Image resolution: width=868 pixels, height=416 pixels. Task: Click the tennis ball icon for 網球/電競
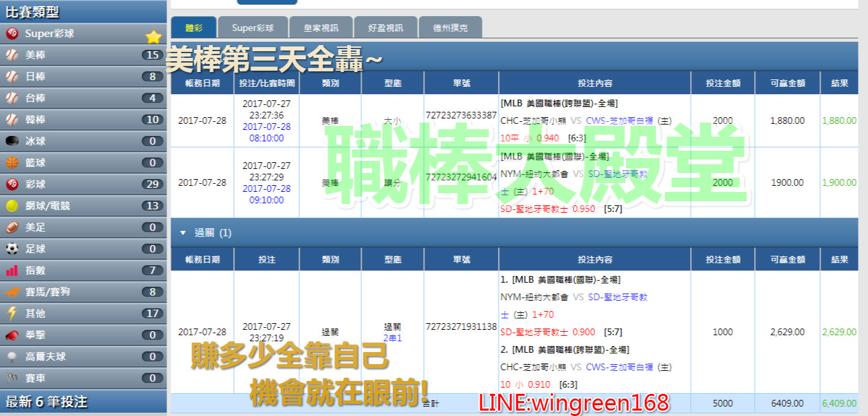[x=12, y=206]
